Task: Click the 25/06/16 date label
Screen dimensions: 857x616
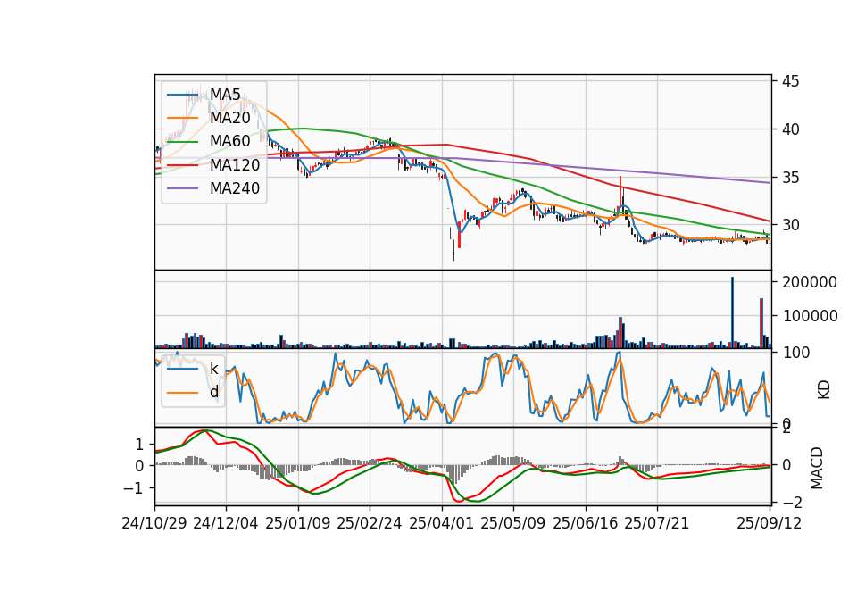Action: tap(586, 523)
